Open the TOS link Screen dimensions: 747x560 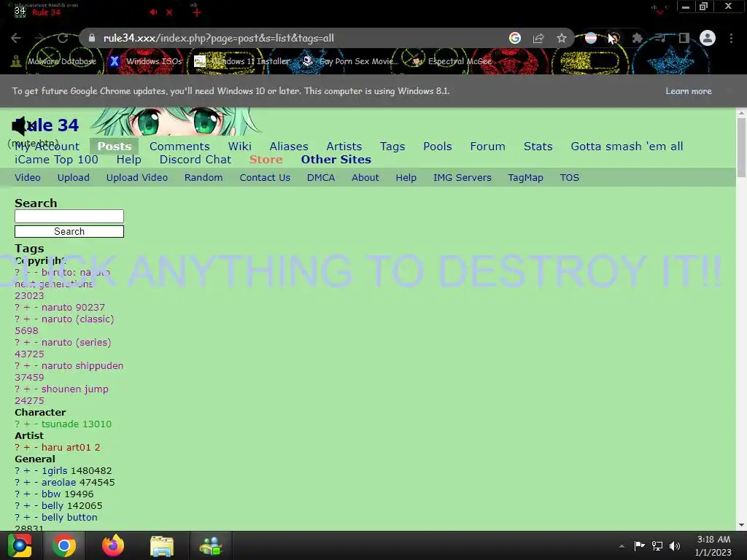pyautogui.click(x=569, y=178)
